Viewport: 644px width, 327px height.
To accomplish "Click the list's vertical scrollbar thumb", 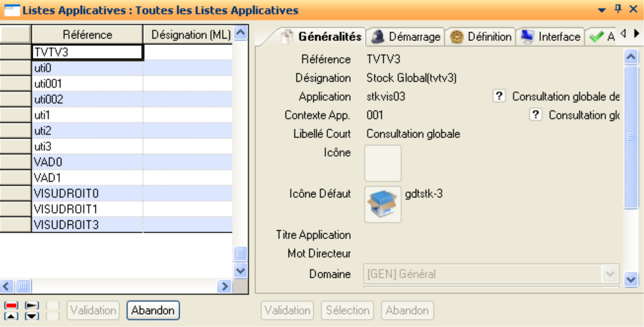I will 240,254.
